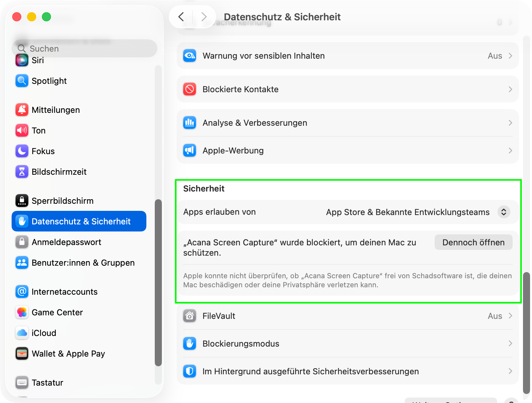Click the Spotlight magnifier icon in sidebar
Image resolution: width=532 pixels, height=403 pixels.
[22, 81]
